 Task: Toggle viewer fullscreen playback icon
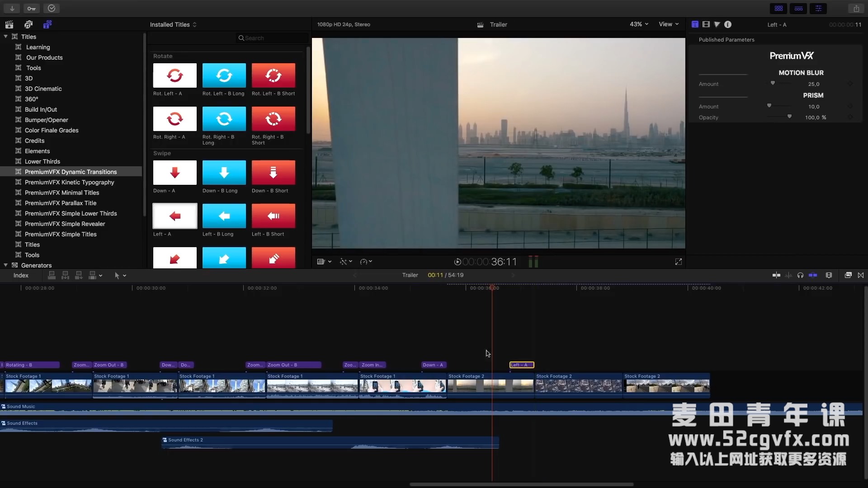click(x=678, y=262)
